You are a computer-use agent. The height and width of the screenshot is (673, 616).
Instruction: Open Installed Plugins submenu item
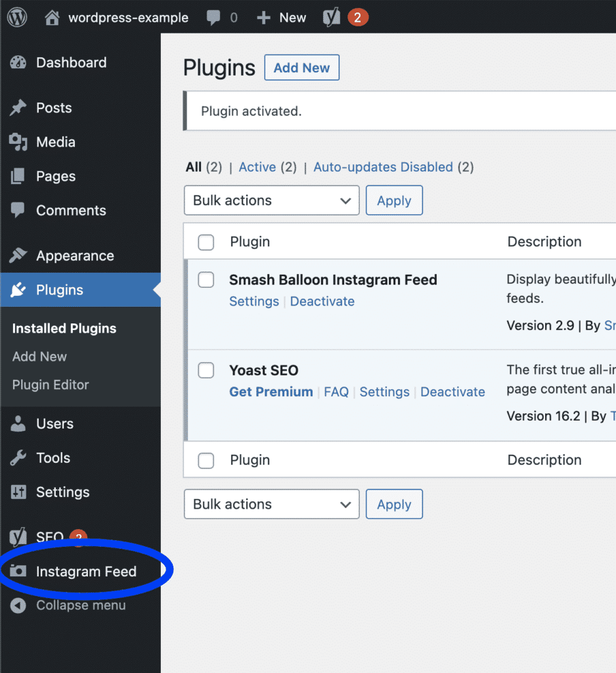pyautogui.click(x=64, y=329)
